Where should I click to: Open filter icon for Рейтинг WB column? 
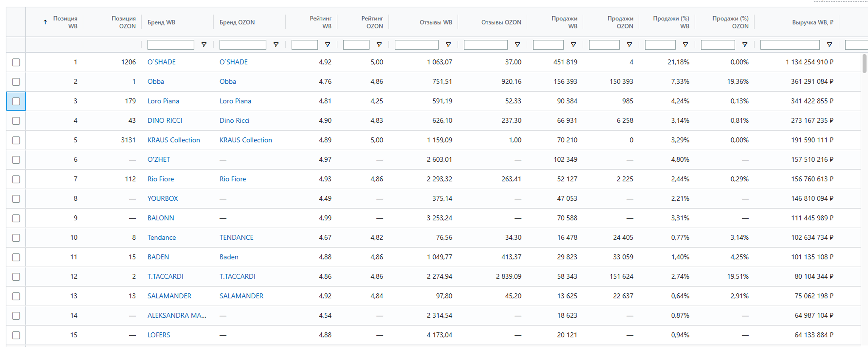click(328, 45)
